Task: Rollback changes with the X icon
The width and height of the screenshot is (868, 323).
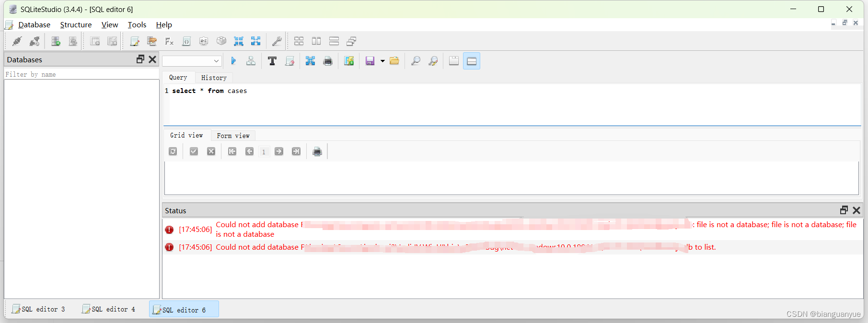Action: coord(211,151)
